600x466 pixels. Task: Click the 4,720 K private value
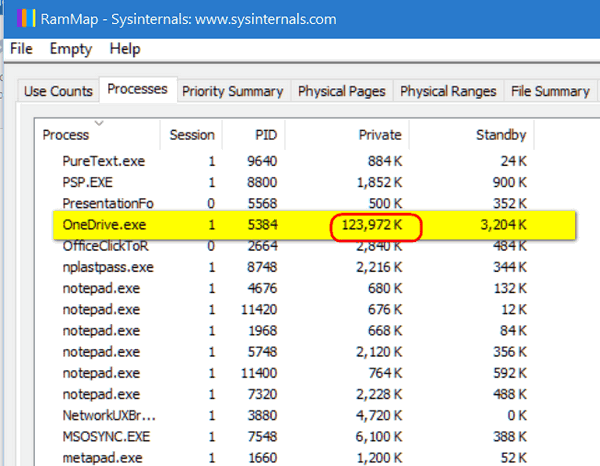(x=379, y=415)
